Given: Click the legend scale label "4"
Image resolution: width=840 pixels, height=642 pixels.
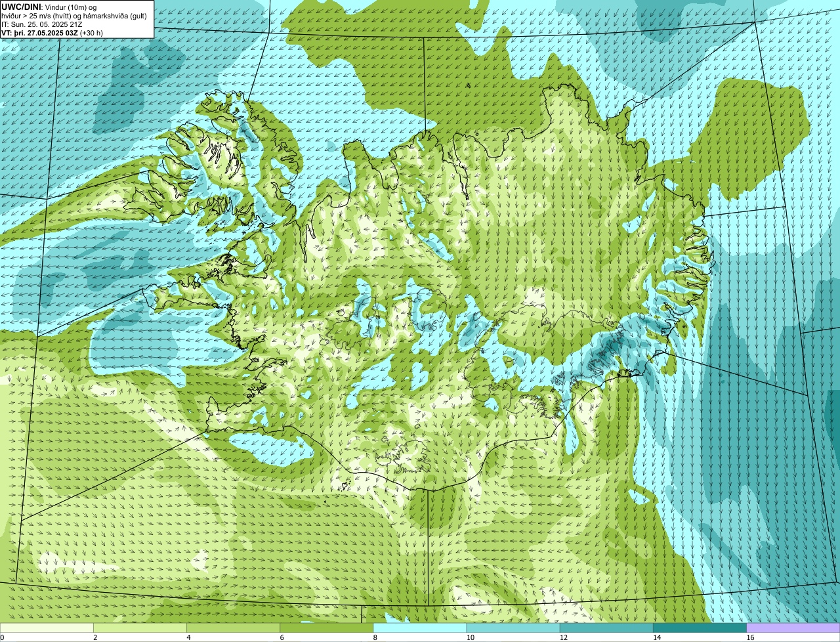Looking at the screenshot, I should tap(188, 637).
